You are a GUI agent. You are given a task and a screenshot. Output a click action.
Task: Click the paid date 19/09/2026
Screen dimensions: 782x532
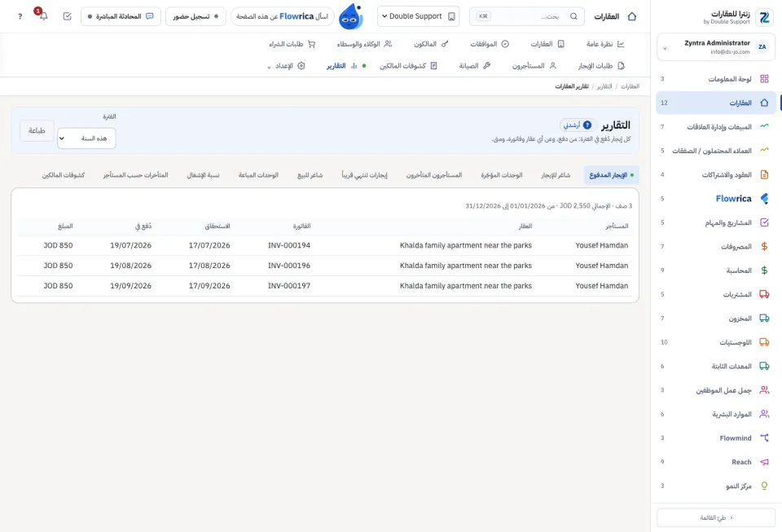click(x=130, y=286)
